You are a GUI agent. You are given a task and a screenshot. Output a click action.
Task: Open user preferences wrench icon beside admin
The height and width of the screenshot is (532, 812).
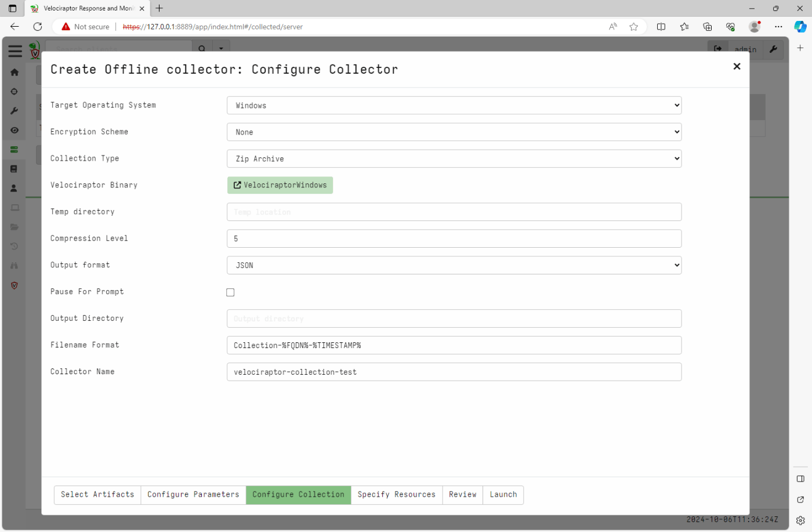773,49
